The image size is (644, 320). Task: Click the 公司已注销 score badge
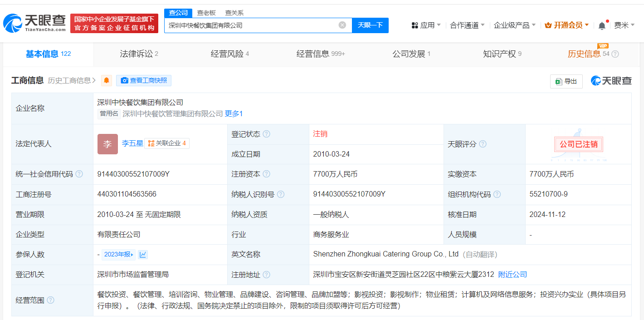click(579, 144)
